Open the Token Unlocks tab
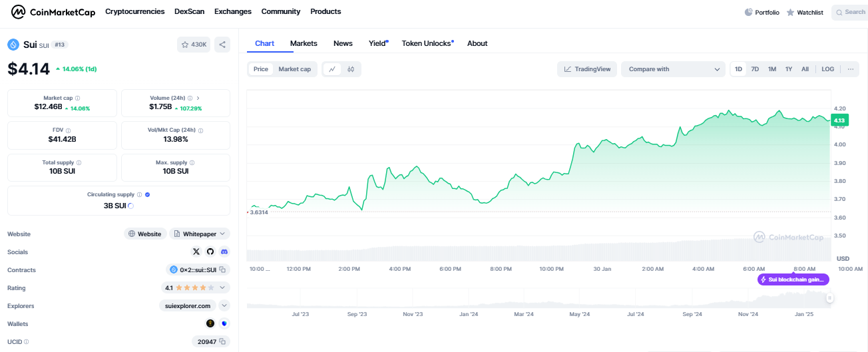868x352 pixels. point(427,43)
